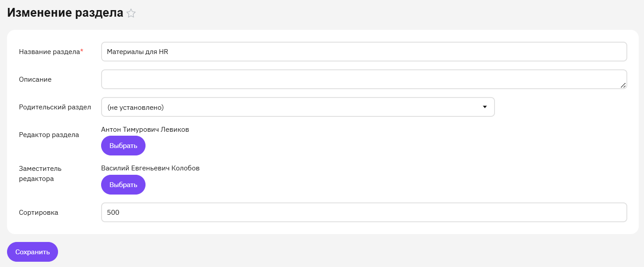Screen dimensions: 644x267
Task: Click into the empty Описание text area
Action: point(364,79)
